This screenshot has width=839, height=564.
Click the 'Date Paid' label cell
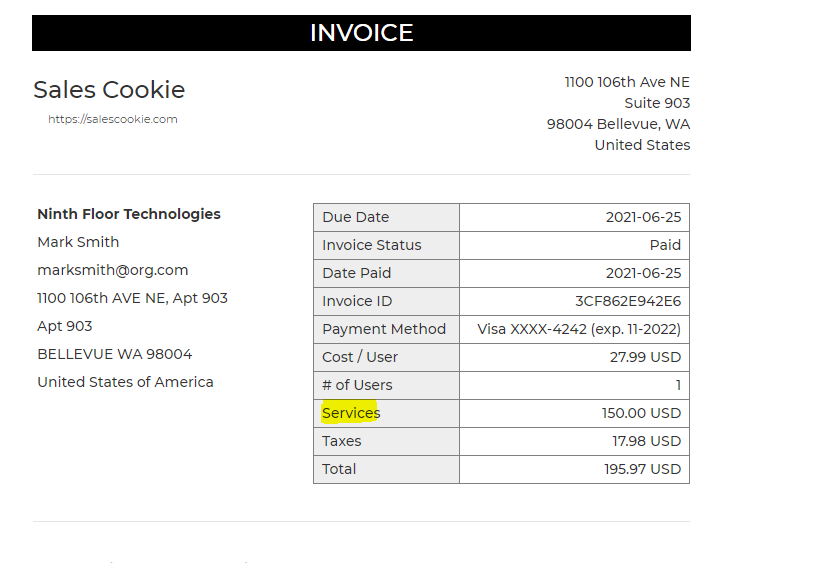click(x=386, y=273)
